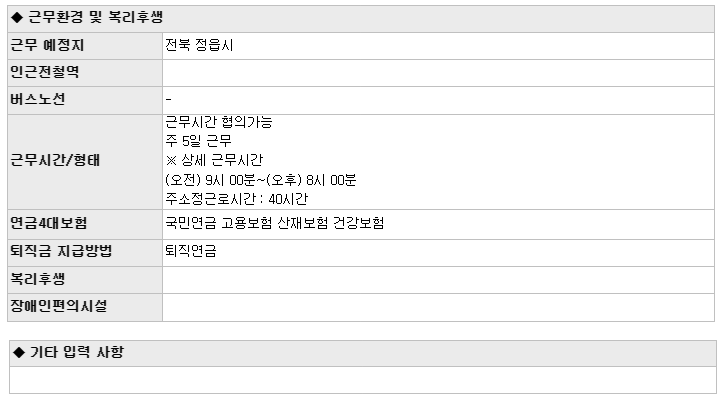Click the 퇴직연금 value text
The image size is (723, 402).
(x=191, y=251)
